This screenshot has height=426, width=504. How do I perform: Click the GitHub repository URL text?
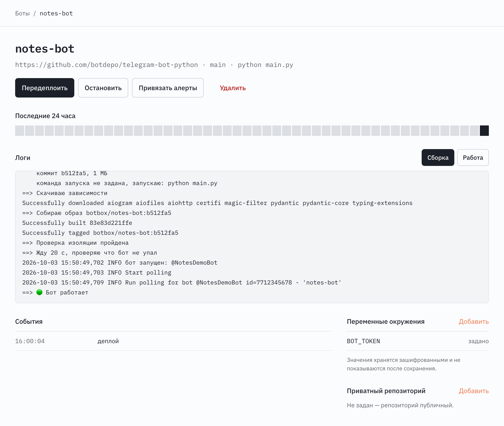[x=106, y=65]
